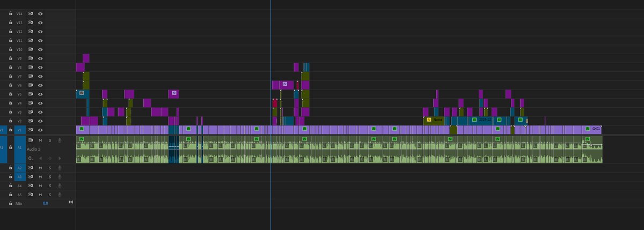Screen dimensions: 644x230
Task: Toggle track targeting for A2
Action: click(20, 168)
